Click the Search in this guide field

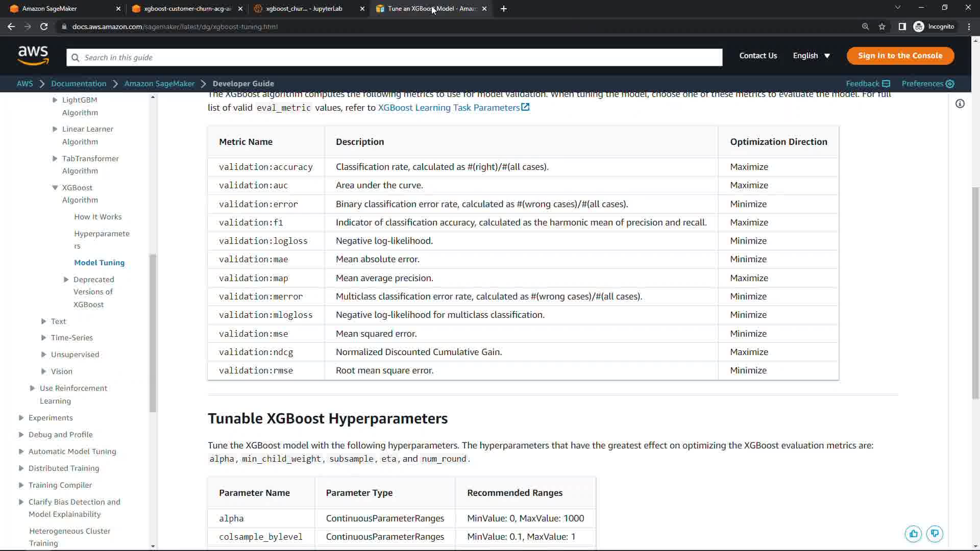click(394, 58)
